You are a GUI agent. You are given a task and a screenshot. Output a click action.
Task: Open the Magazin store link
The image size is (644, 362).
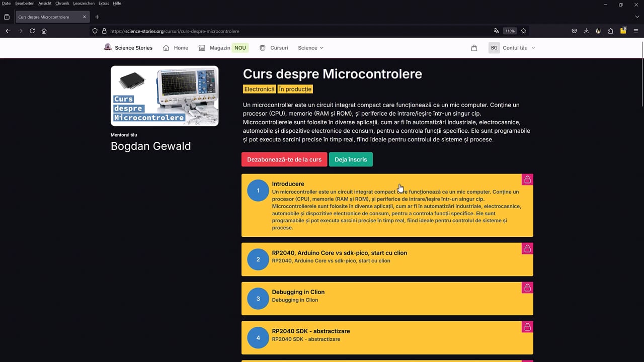(x=222, y=48)
